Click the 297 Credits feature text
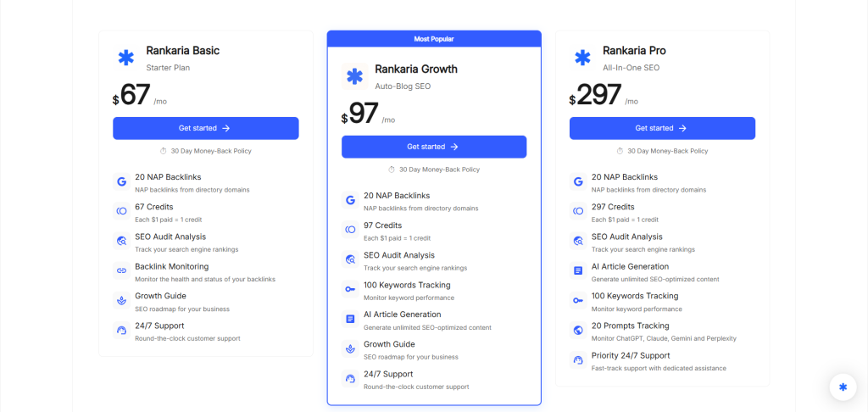Image resolution: width=868 pixels, height=412 pixels. (613, 207)
